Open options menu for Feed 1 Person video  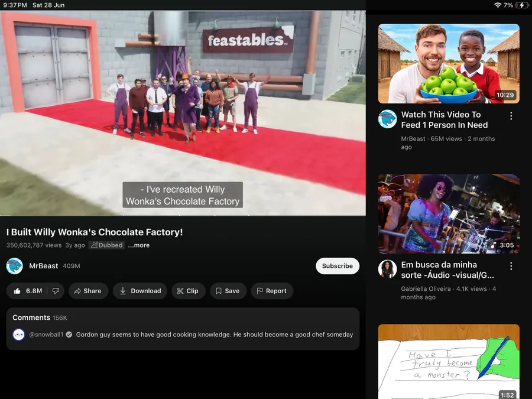coord(511,116)
